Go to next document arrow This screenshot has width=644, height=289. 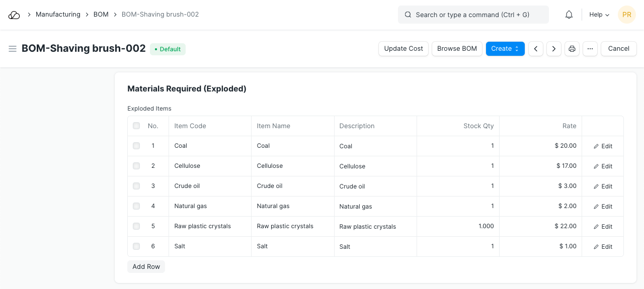pyautogui.click(x=554, y=49)
